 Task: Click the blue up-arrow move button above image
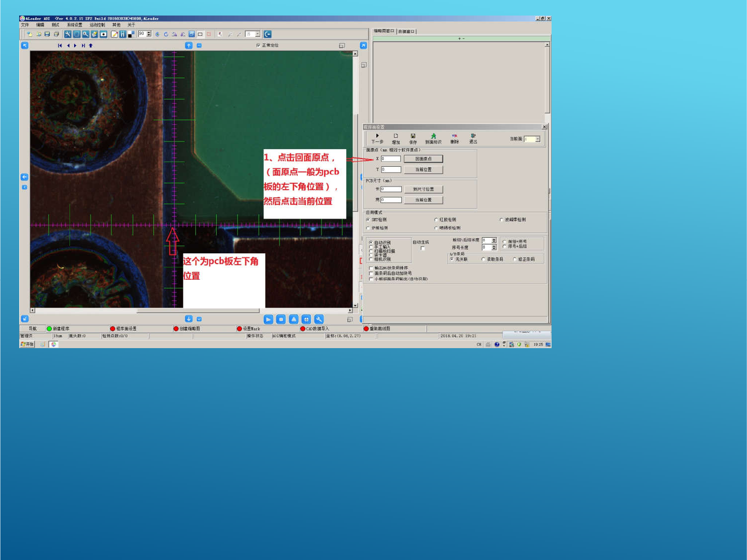point(189,46)
